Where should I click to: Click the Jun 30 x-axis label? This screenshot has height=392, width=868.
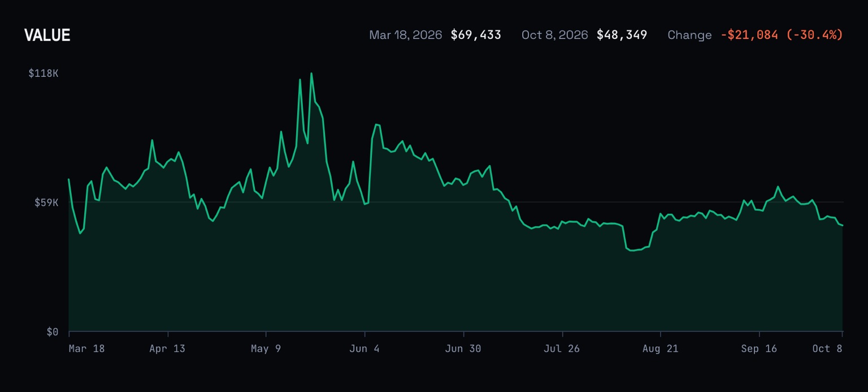[463, 348]
